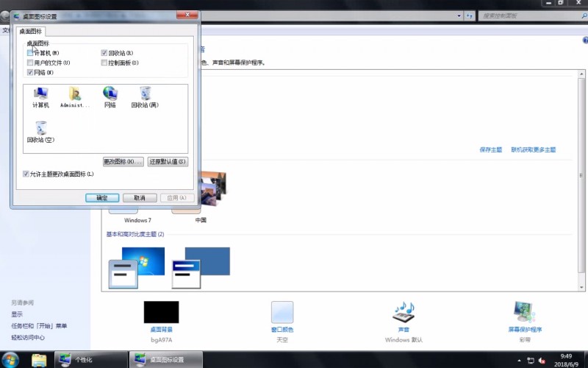
Task: Open 窗口颜色 swatch
Action: [282, 311]
